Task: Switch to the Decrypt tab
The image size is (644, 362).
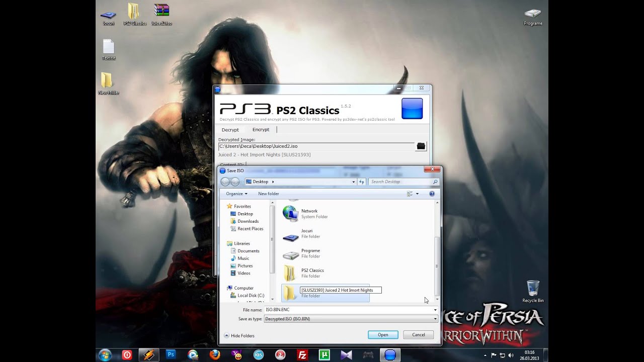Action: click(230, 130)
